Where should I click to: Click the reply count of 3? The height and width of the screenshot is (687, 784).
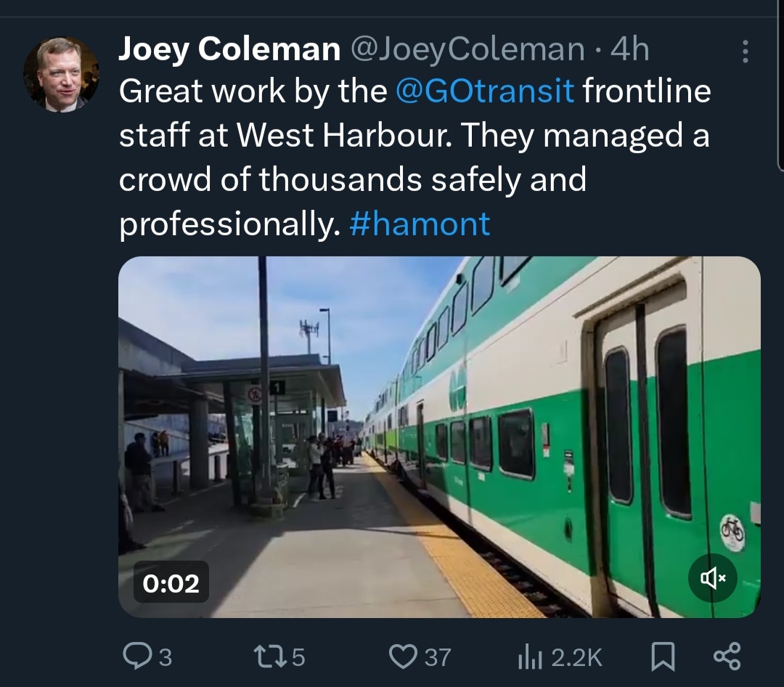click(165, 658)
